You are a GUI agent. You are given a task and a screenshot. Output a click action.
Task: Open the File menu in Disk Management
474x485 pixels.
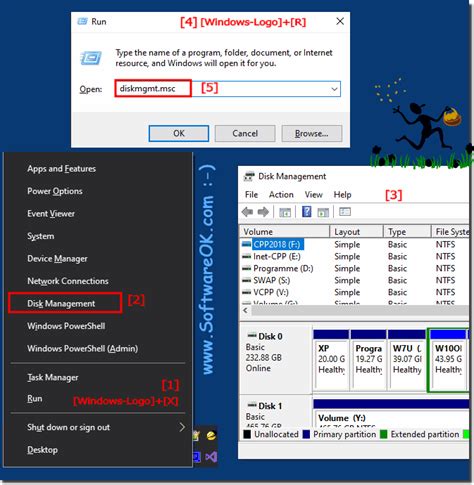click(251, 195)
